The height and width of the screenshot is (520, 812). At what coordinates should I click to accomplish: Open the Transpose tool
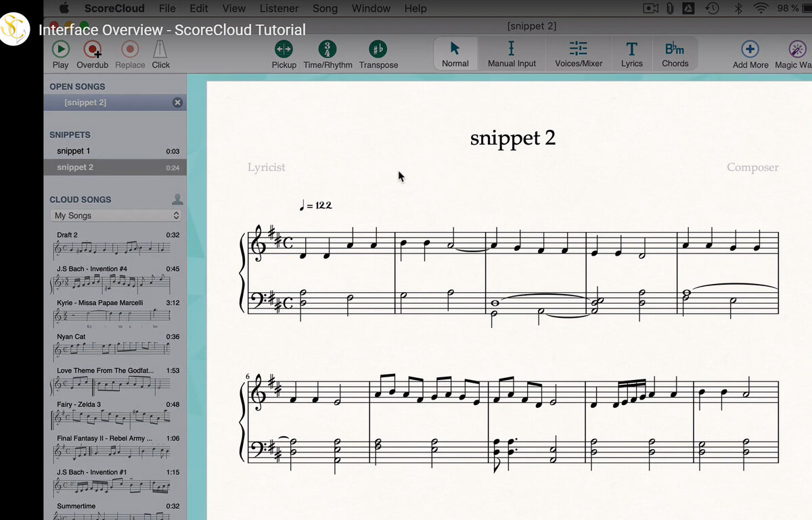378,54
